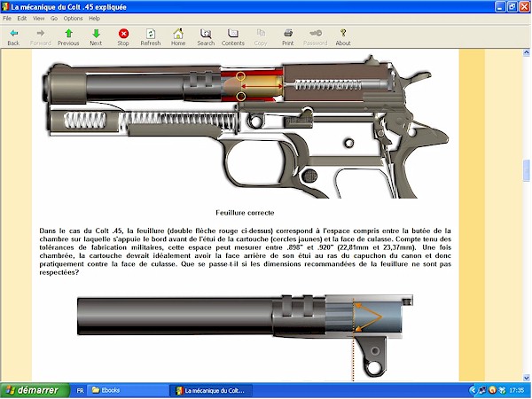Refresh the current page
The width and height of the screenshot is (532, 399).
click(151, 37)
